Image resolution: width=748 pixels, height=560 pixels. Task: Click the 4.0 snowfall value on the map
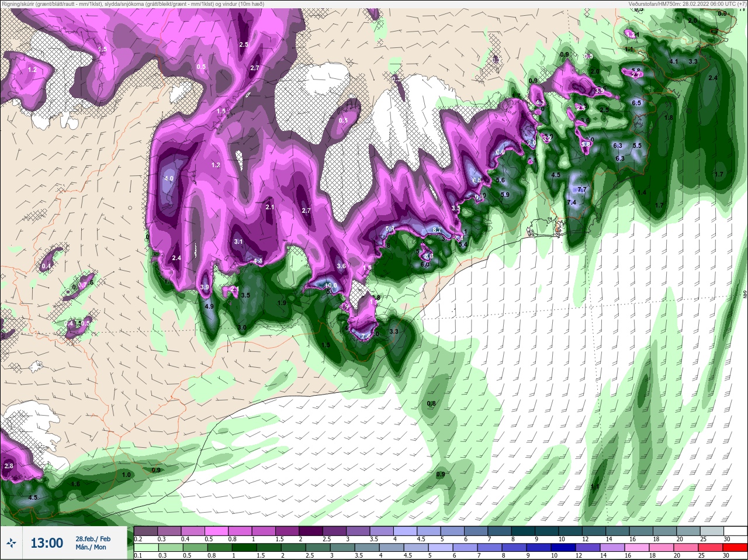(x=169, y=178)
